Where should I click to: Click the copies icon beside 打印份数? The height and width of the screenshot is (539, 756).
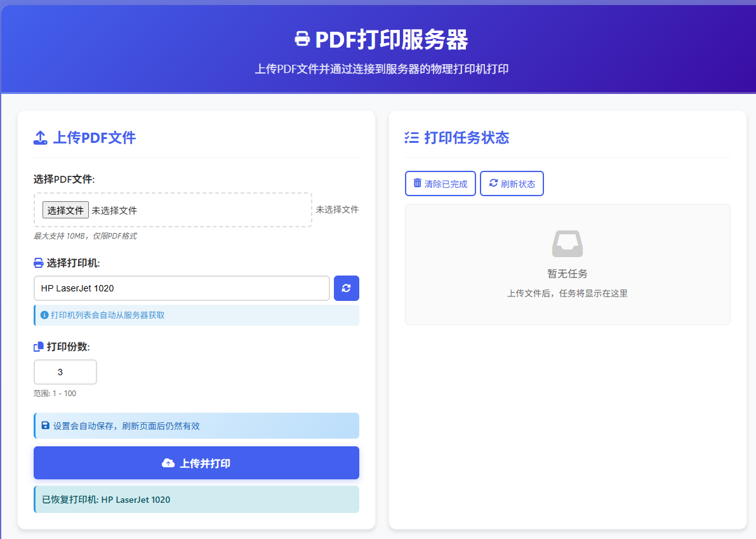[x=39, y=347]
